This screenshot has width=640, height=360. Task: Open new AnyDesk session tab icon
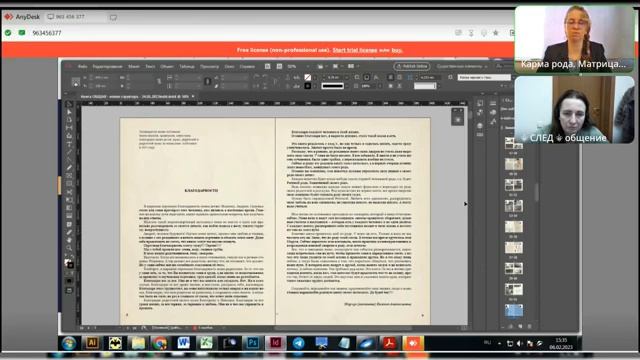coord(113,17)
